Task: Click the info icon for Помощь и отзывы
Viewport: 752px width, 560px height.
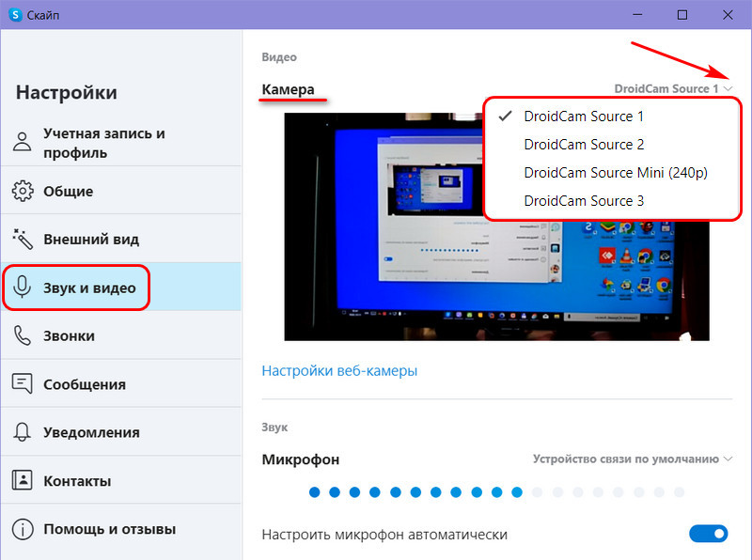Action: pyautogui.click(x=22, y=529)
